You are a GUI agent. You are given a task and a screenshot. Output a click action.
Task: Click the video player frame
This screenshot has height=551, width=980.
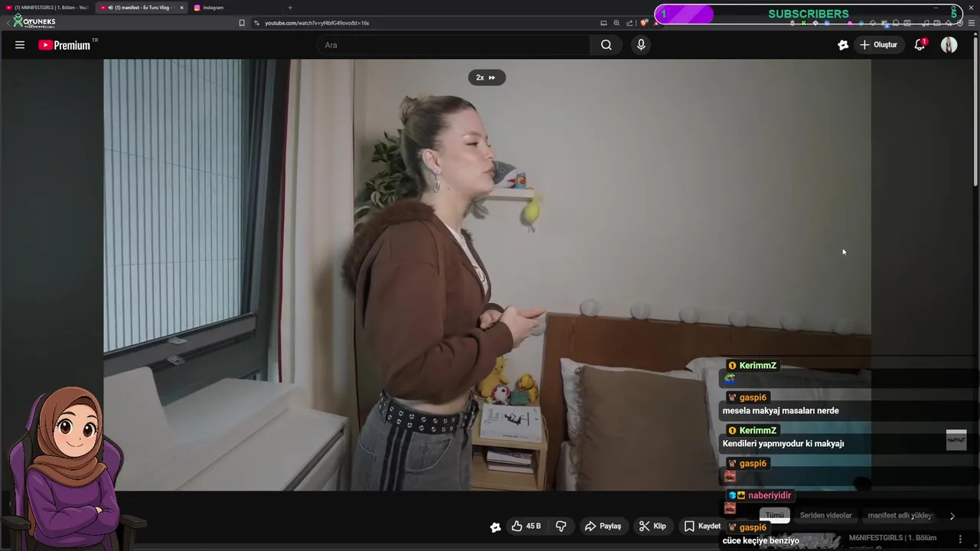coord(487,275)
